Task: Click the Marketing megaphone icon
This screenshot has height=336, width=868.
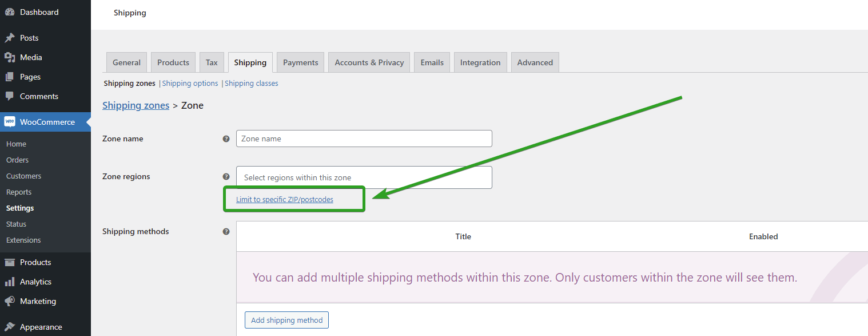Action: 10,301
